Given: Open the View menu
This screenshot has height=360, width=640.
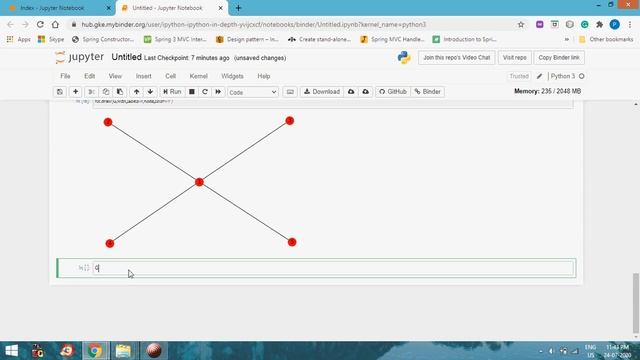Looking at the screenshot, I should pos(115,76).
